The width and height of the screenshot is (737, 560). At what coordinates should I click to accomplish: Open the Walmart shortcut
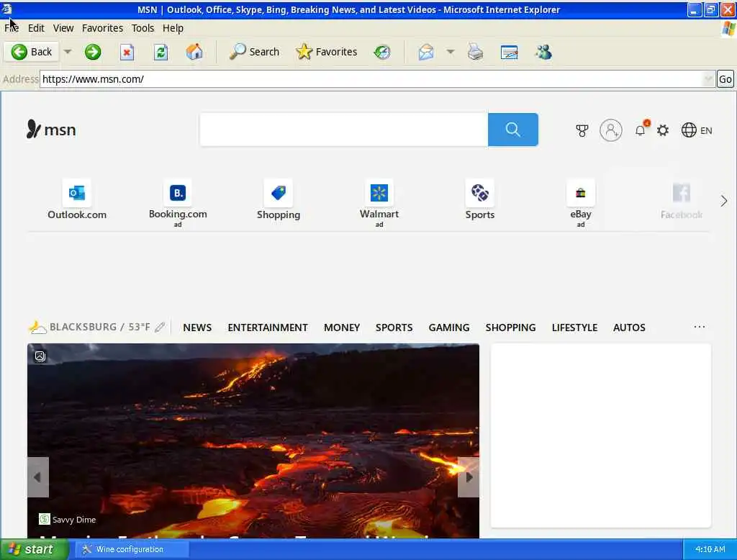(x=379, y=203)
